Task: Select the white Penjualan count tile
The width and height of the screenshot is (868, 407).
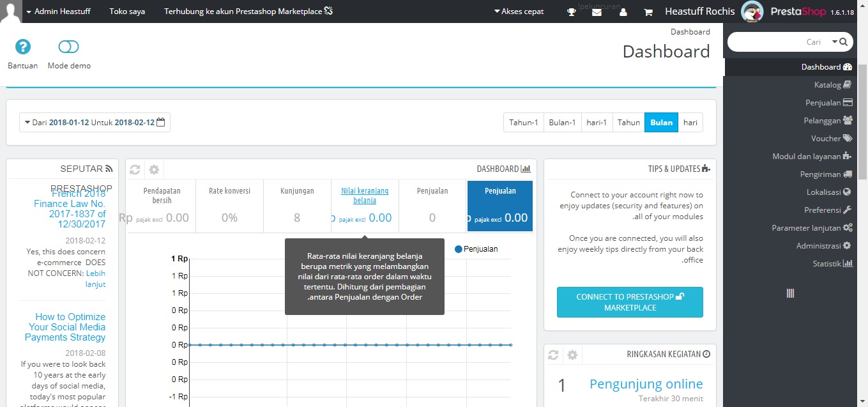Action: pyautogui.click(x=432, y=206)
